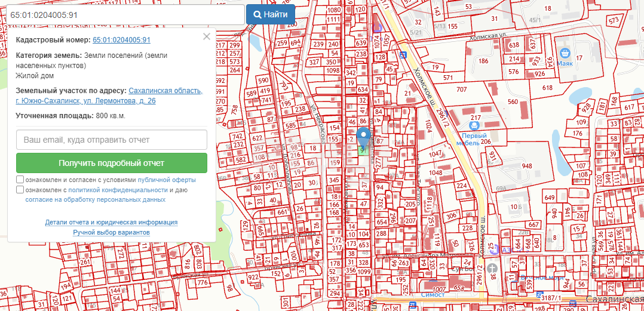Close the cadastral info panel

click(207, 36)
